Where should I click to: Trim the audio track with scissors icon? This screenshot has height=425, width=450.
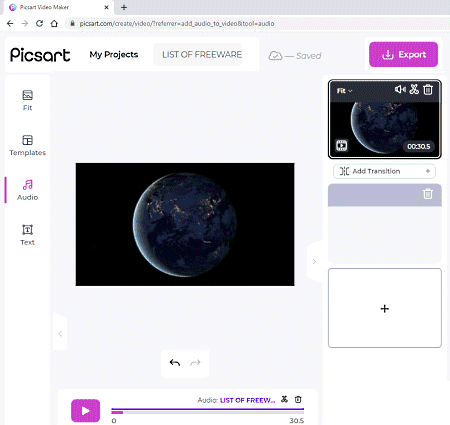click(x=284, y=399)
